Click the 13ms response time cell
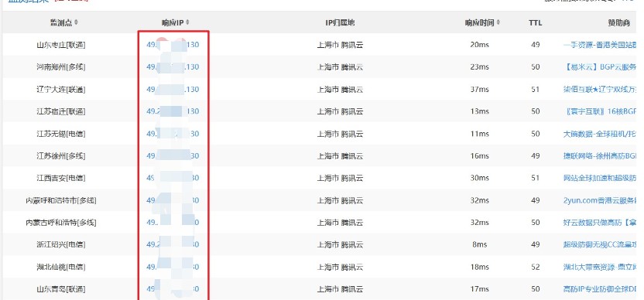644x300 pixels. tap(479, 111)
